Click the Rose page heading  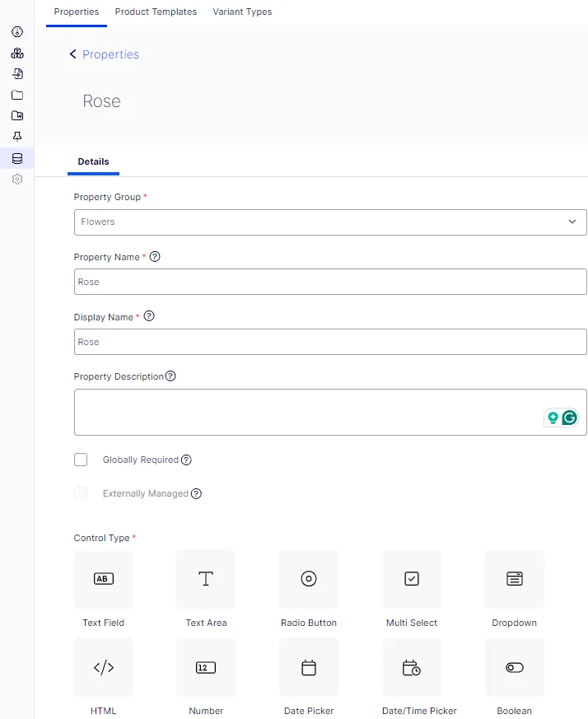point(102,101)
